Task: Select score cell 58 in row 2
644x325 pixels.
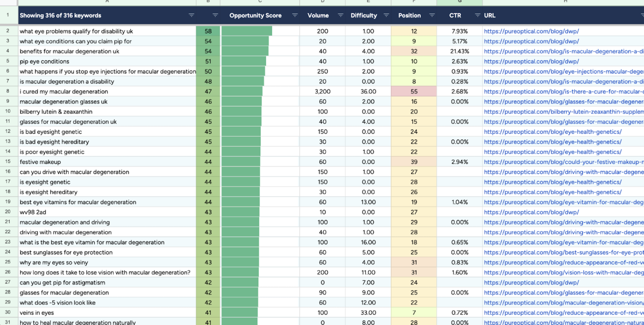Action: click(x=208, y=31)
